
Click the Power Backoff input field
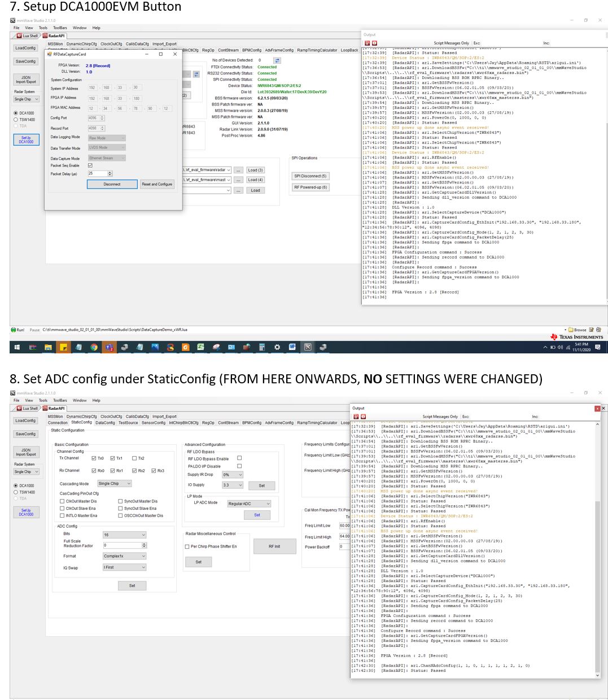pos(344,546)
